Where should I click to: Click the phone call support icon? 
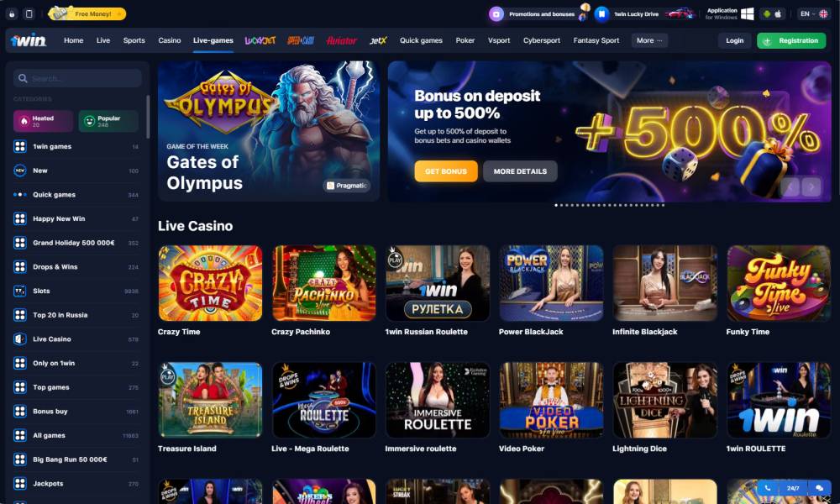coord(767,488)
